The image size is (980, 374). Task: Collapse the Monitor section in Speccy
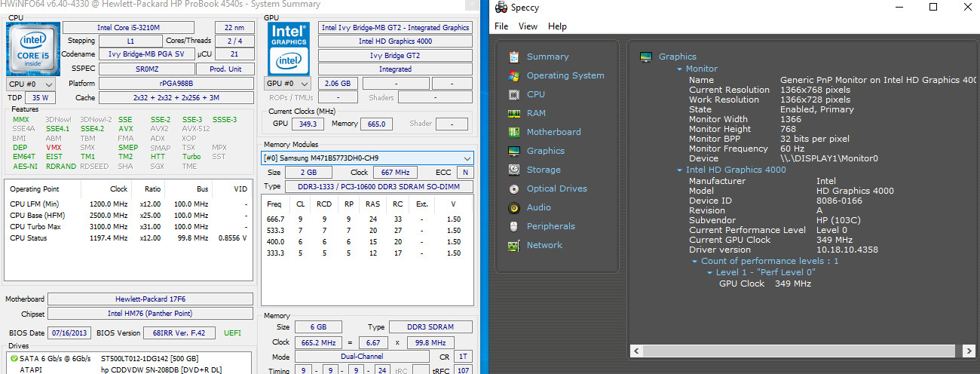(679, 69)
